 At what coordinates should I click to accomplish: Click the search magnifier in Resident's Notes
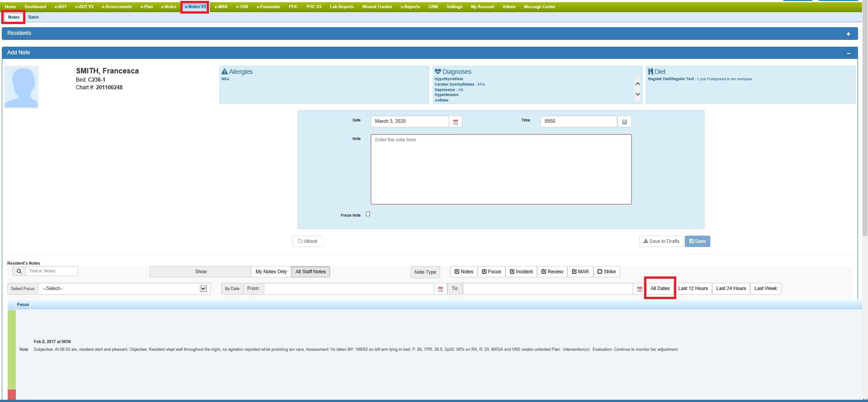[19, 271]
